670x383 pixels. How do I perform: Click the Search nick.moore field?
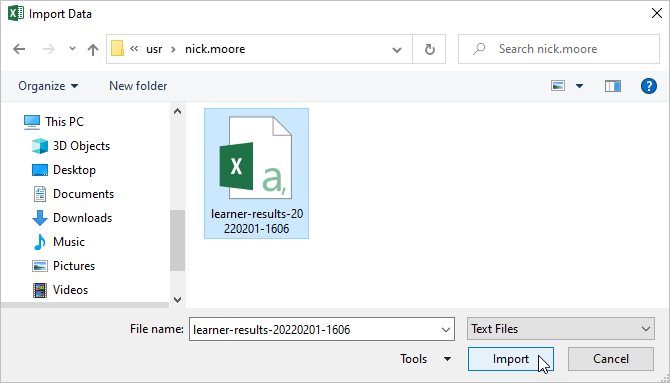[559, 49]
